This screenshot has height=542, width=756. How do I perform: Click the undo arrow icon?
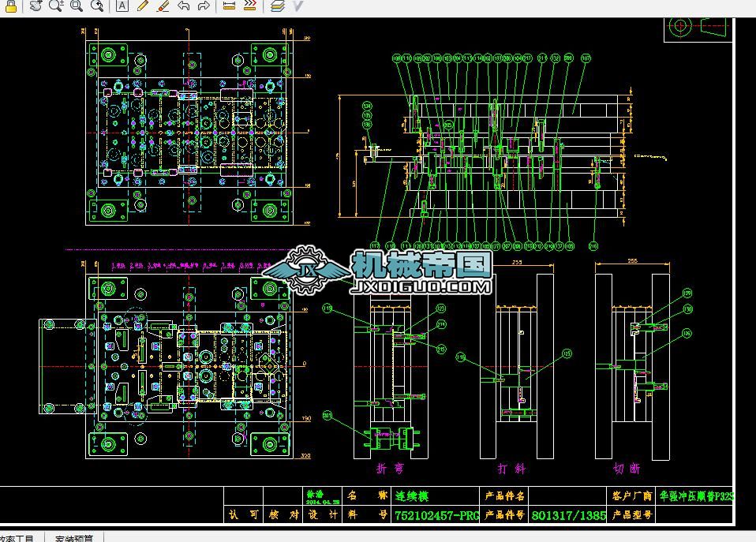183,6
